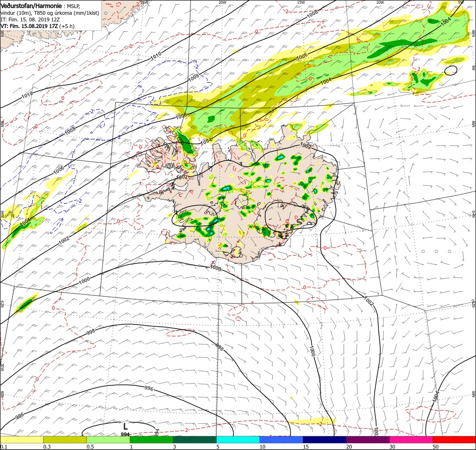476x450 pixels.
Task: Click the yellow 0.1–0.3 legend swatch
Action: pyautogui.click(x=21, y=440)
